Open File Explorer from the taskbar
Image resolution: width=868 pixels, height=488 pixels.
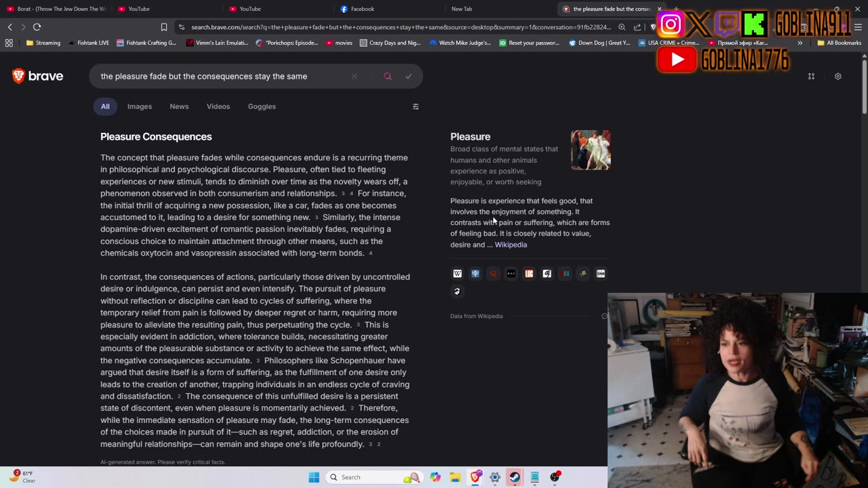point(455,477)
